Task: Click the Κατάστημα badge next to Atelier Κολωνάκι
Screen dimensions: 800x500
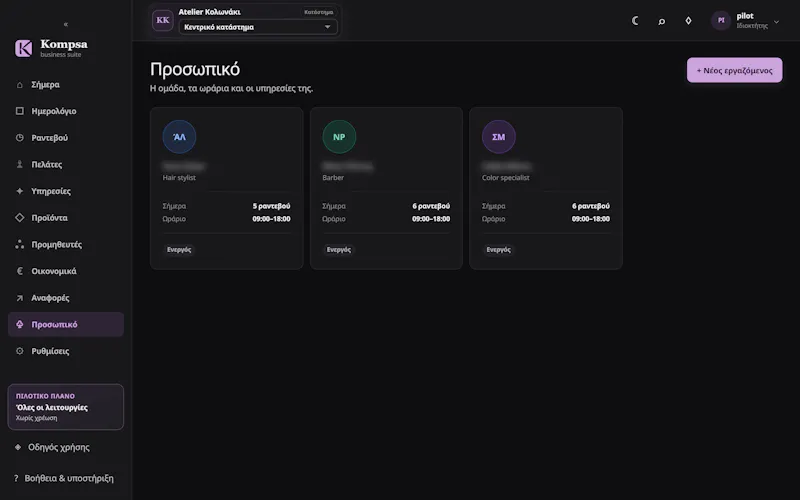Action: coord(318,12)
